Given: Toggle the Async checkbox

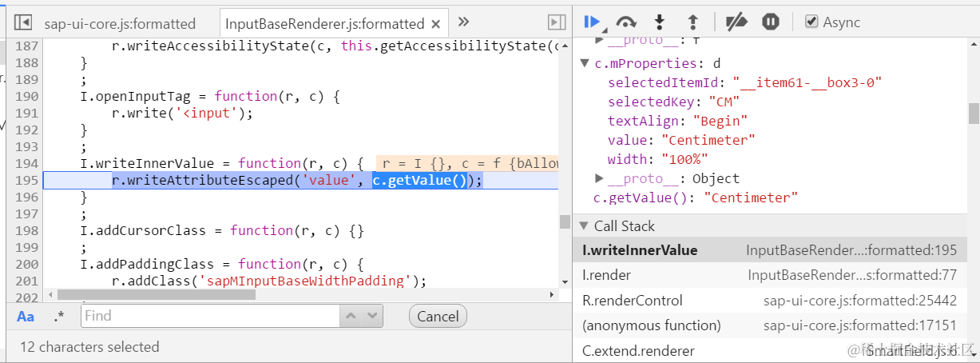Looking at the screenshot, I should tap(811, 22).
